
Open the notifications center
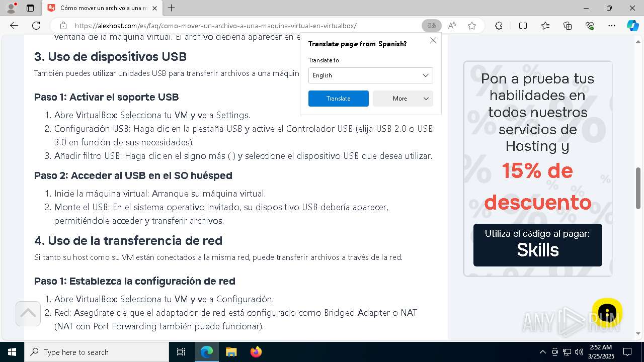tap(627, 352)
